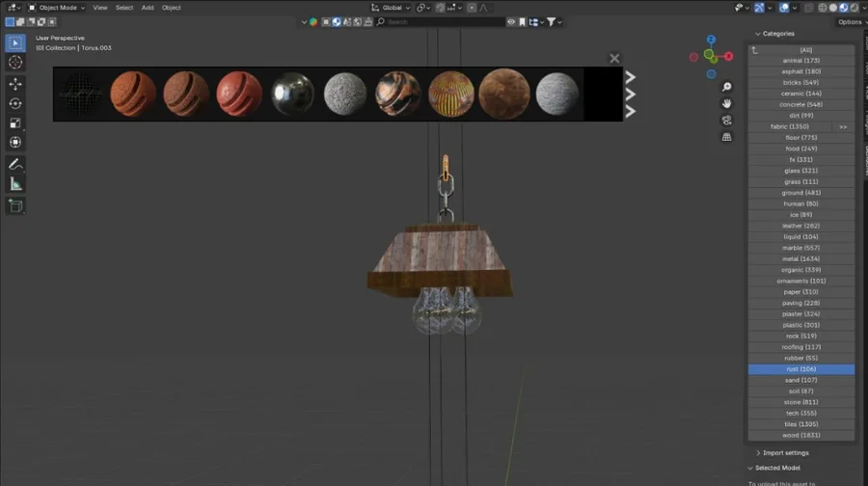Screen dimensions: 868x486
Task: Toggle the eye icon beside the search field
Action: click(511, 22)
